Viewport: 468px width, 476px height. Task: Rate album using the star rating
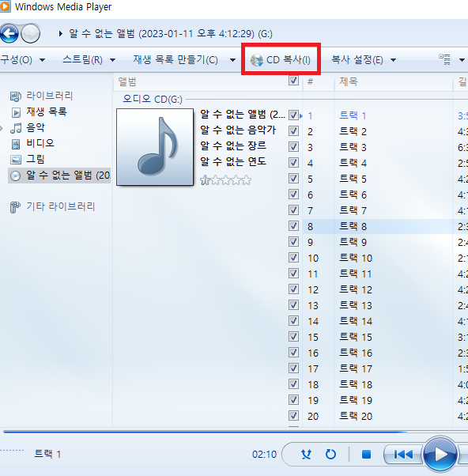tap(225, 180)
